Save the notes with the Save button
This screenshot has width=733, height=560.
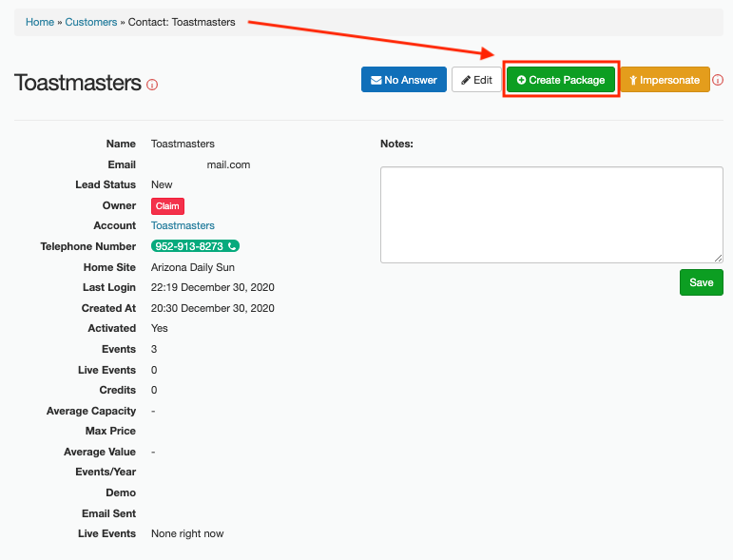coord(702,282)
